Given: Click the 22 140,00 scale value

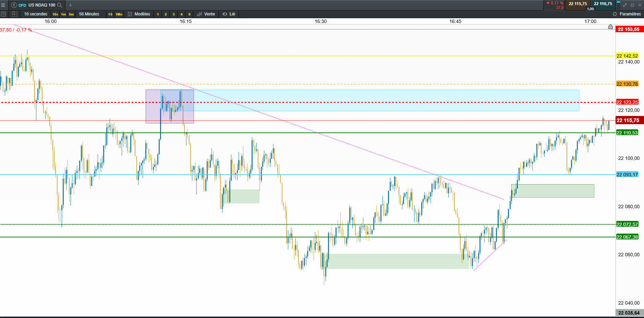Looking at the screenshot, I should pyautogui.click(x=629, y=62).
